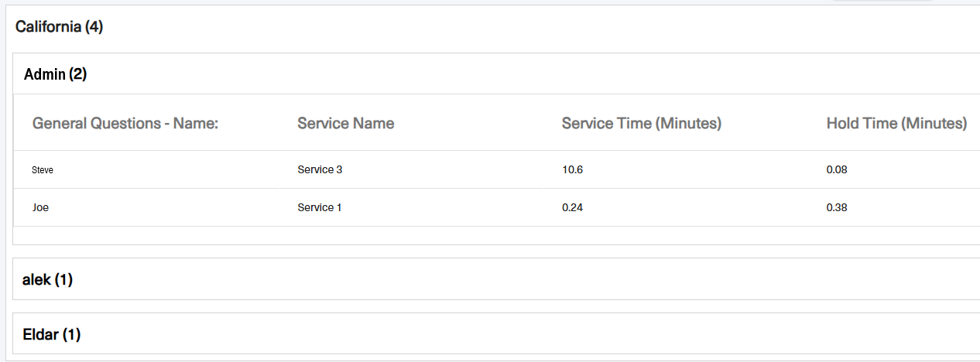Select the entire Joe row
The image size is (980, 362).
(x=497, y=207)
